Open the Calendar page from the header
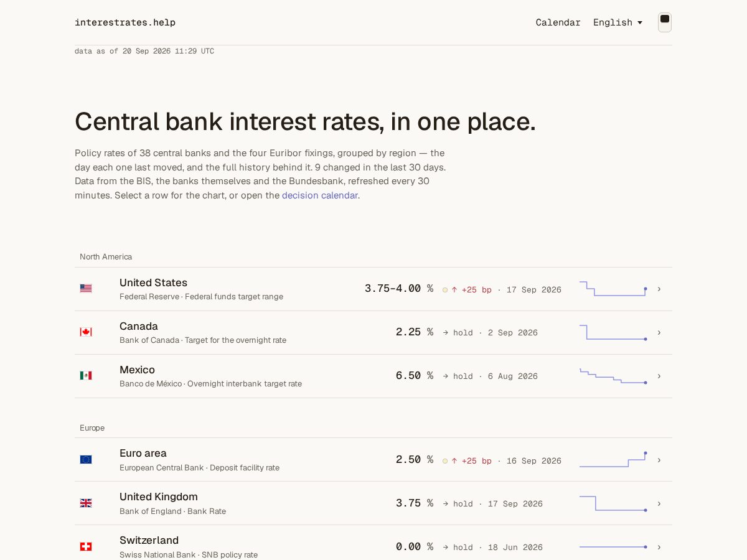The height and width of the screenshot is (560, 747). (x=558, y=22)
